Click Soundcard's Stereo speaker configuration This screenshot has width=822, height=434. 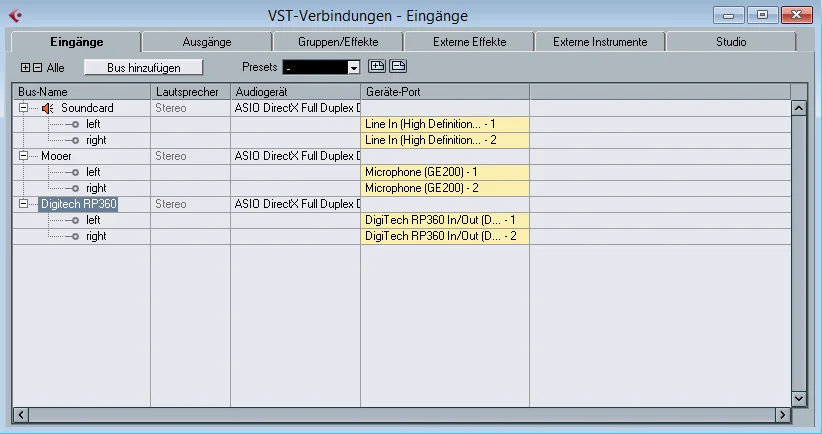click(x=171, y=108)
